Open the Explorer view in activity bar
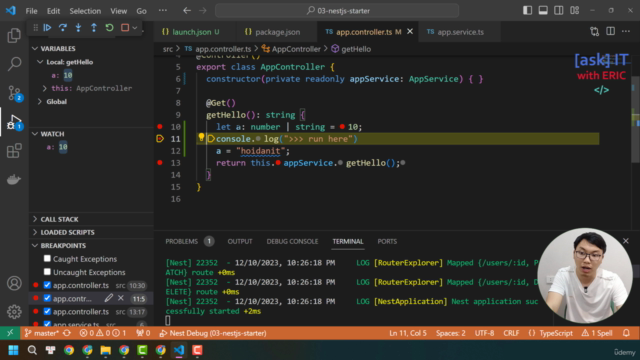 click(x=14, y=36)
